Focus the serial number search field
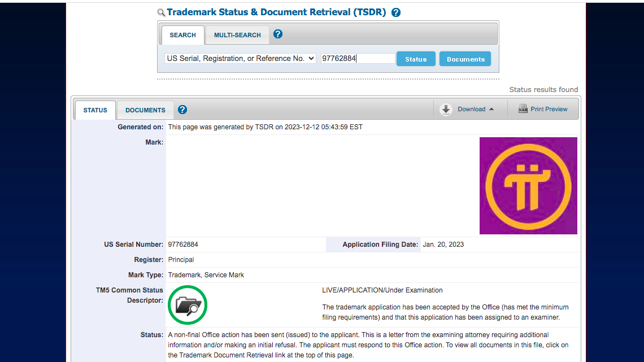The height and width of the screenshot is (362, 644). [358, 59]
